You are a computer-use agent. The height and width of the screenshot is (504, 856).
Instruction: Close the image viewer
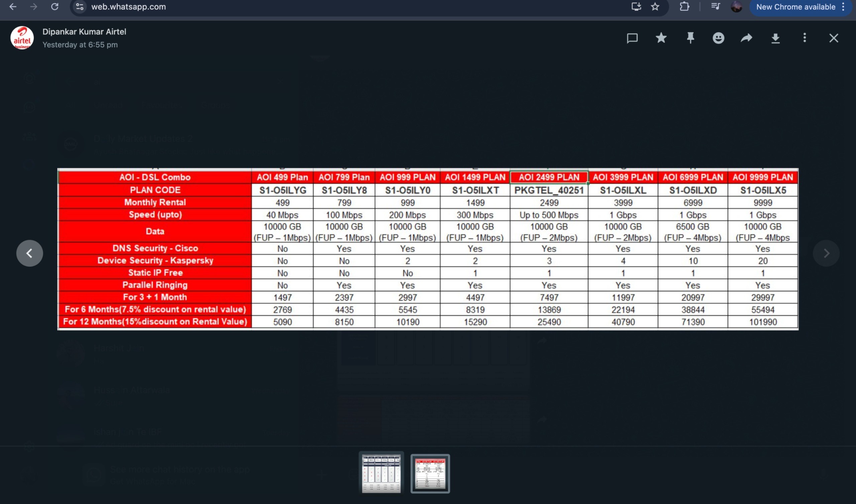pyautogui.click(x=834, y=38)
